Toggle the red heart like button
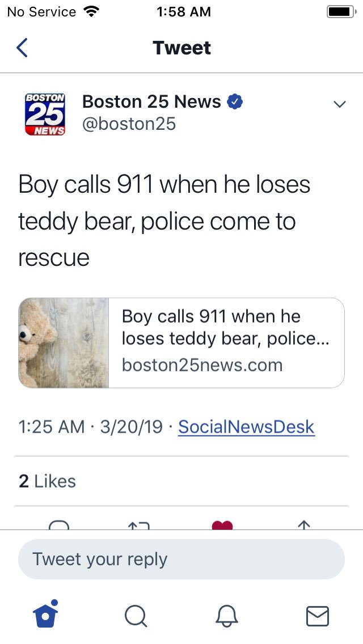Screen dimensions: 363x644 pos(222,525)
